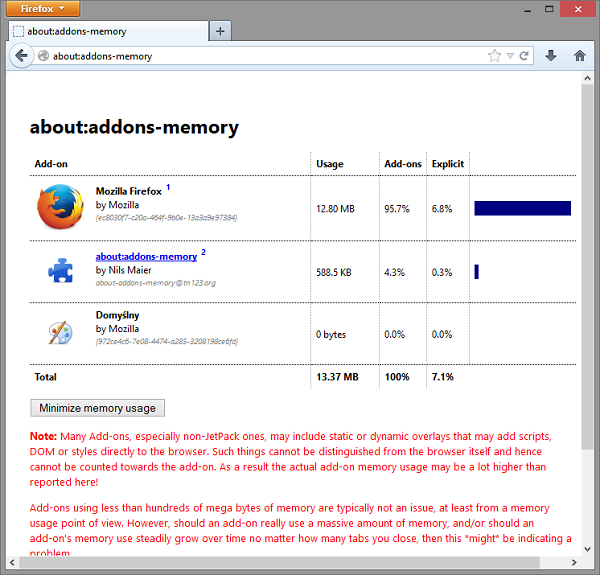The width and height of the screenshot is (600, 575).
Task: Click the Domyślny theme palette icon
Action: click(60, 332)
